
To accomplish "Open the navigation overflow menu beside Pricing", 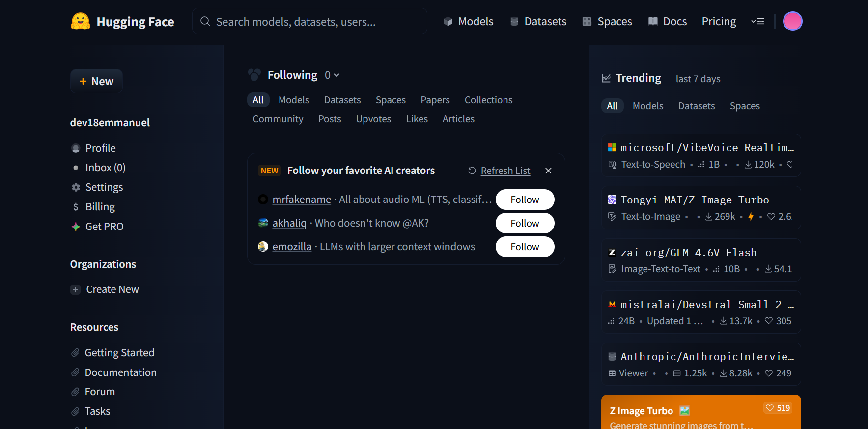I will [x=757, y=21].
